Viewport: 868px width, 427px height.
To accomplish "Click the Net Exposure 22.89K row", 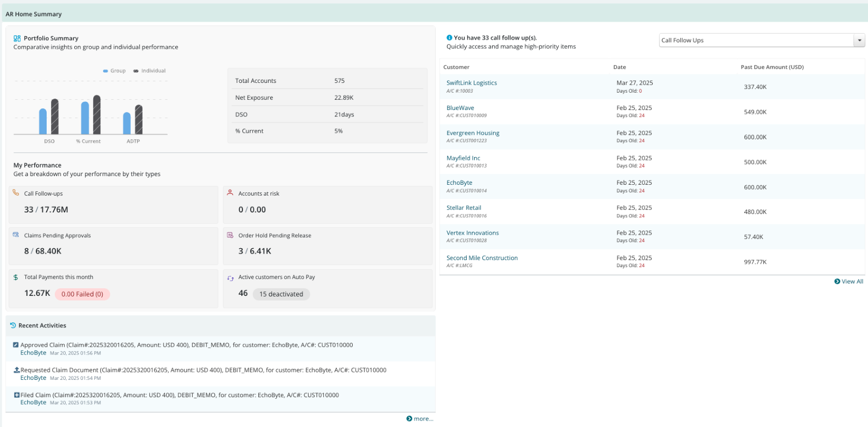I will click(328, 98).
